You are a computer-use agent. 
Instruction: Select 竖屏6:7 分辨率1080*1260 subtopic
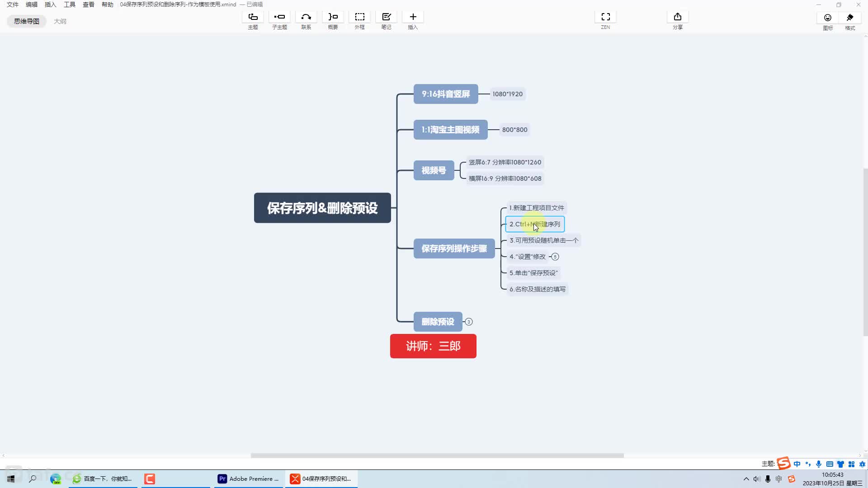pyautogui.click(x=505, y=162)
